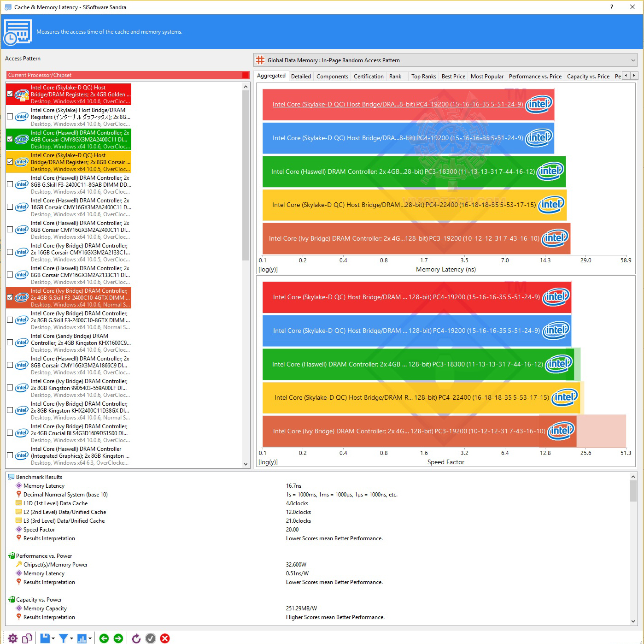
Task: Click the red square in Current Processor/Chipset header
Action: pos(246,75)
